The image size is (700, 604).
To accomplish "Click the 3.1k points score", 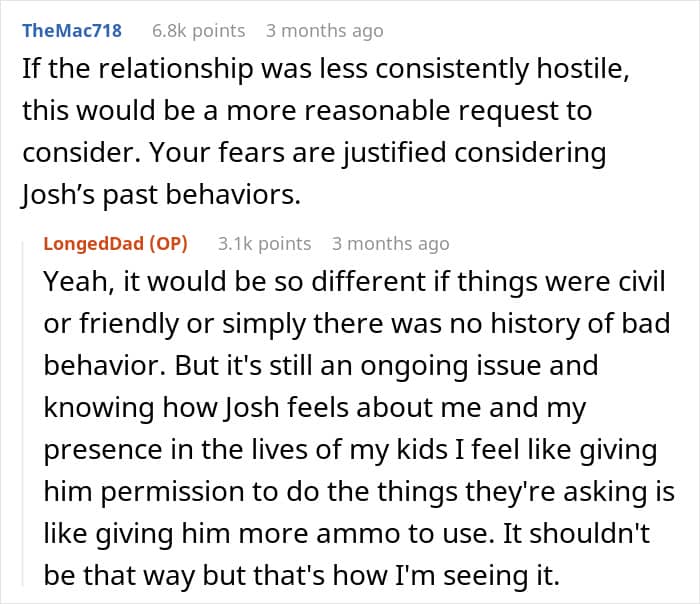I will pyautogui.click(x=264, y=244).
